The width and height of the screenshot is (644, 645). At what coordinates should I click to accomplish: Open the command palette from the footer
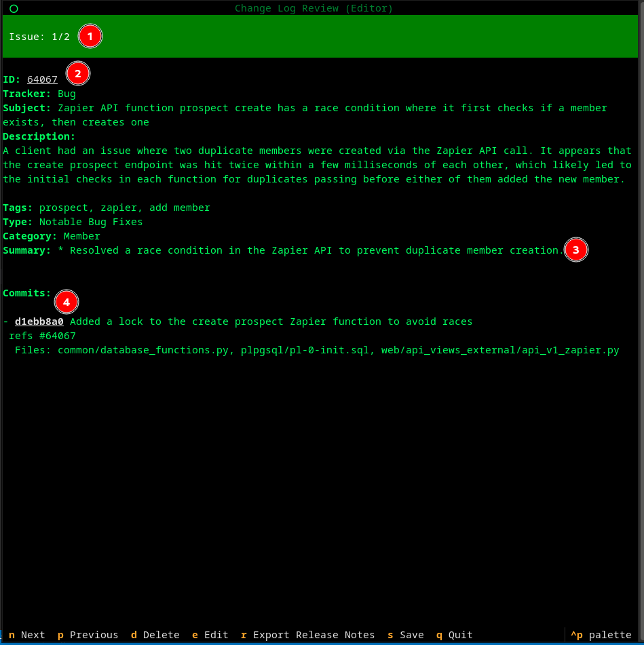tap(601, 635)
